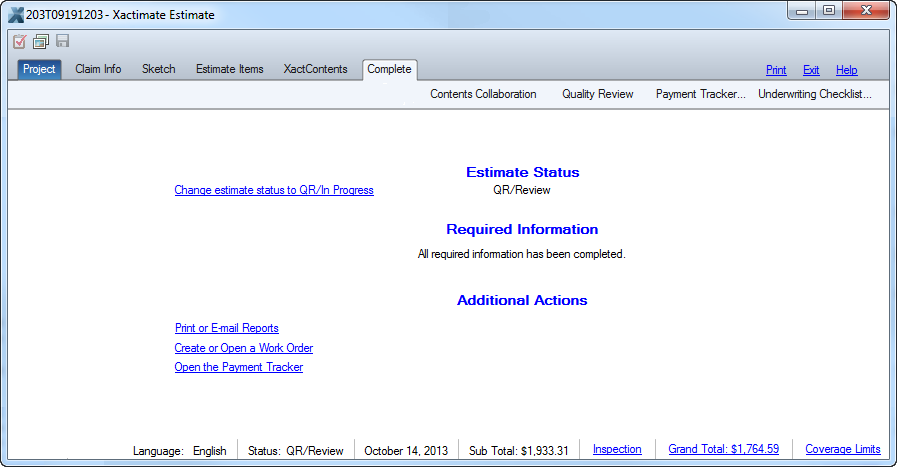Click the Print link at top right
The width and height of the screenshot is (897, 467).
coord(776,70)
